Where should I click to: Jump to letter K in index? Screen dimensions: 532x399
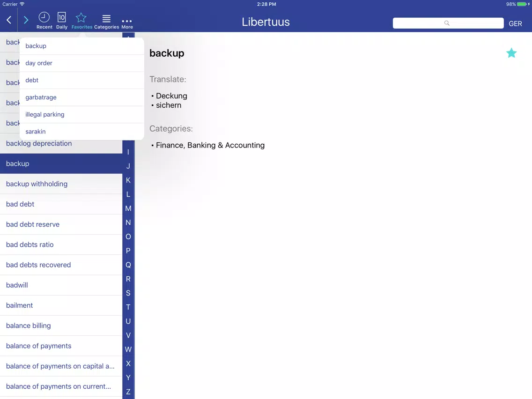click(128, 180)
